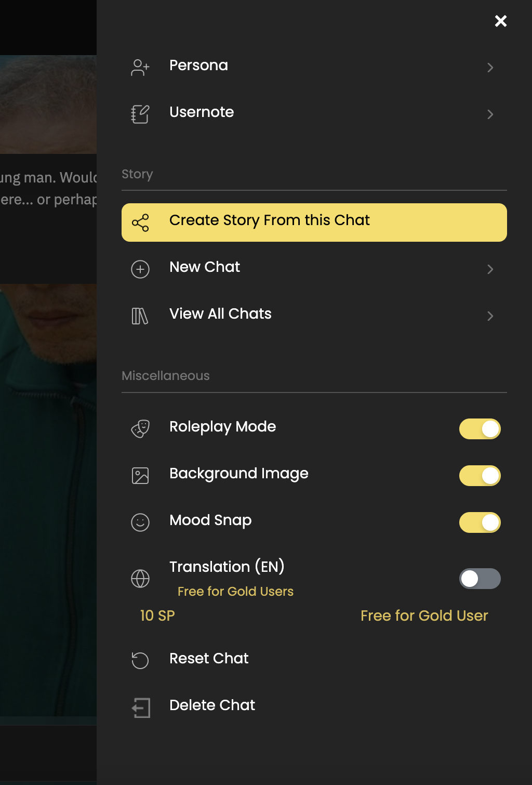Enable the Translation (EN) toggle
This screenshot has height=785, width=532.
click(480, 579)
